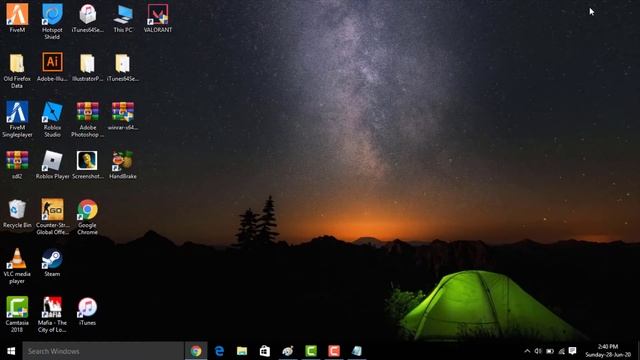
Task: Launch the VALORANT shortcut
Action: click(158, 18)
